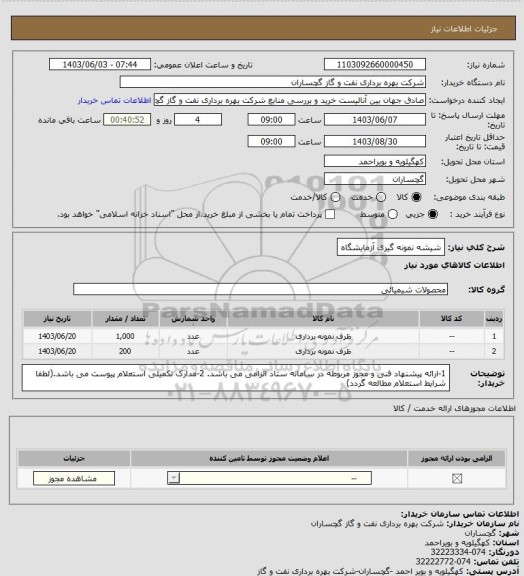Screen dimensions: 524x576
Task: Click the اعلام وضعیت مجوز column header
Action: pyautogui.click(x=269, y=458)
